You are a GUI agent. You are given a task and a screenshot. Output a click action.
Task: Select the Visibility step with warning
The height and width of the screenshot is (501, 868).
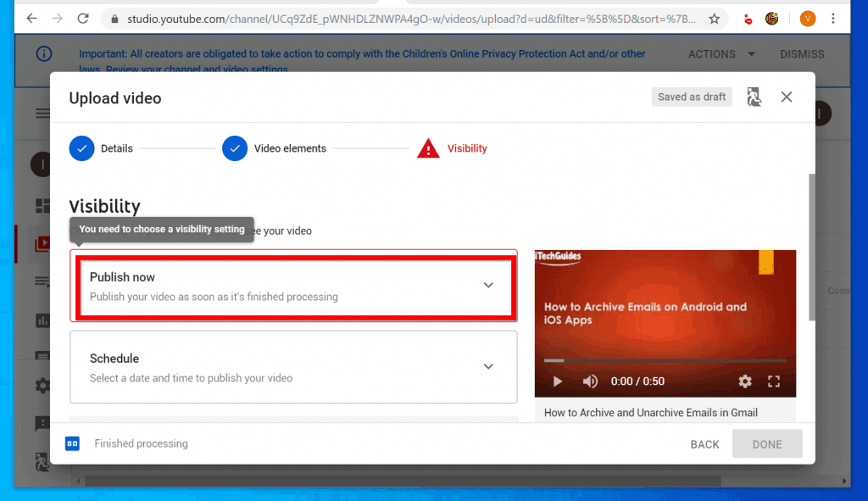[x=453, y=148]
